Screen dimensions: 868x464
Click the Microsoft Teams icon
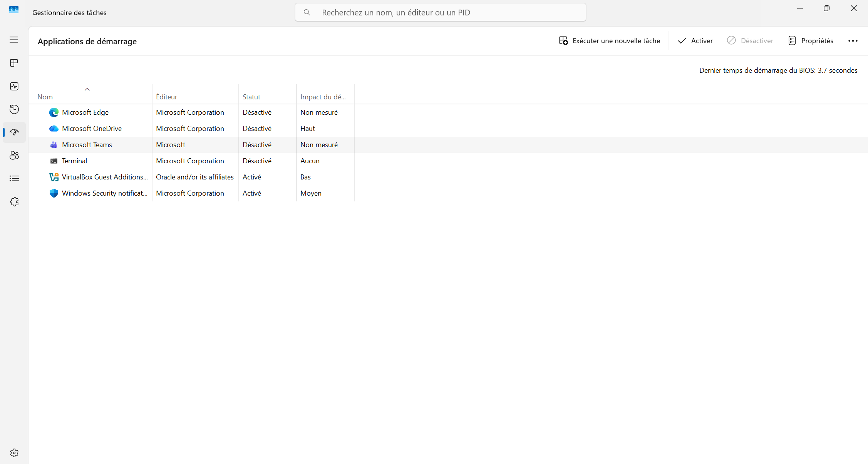click(54, 145)
